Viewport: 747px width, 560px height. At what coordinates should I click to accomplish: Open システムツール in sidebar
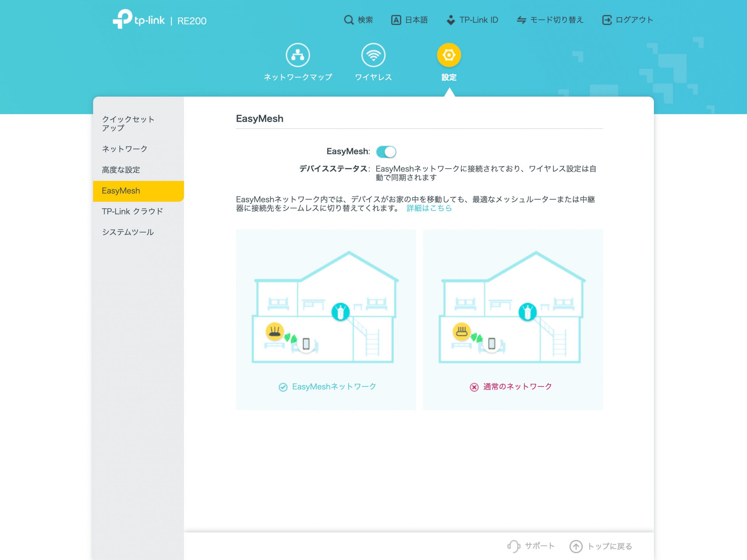[139, 232]
